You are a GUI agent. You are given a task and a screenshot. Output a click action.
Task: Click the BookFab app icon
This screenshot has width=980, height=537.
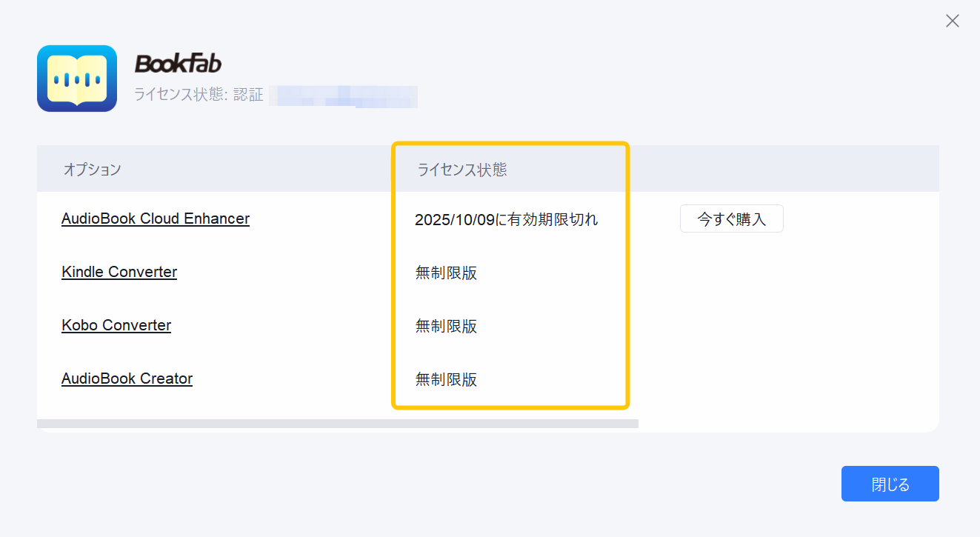77,79
